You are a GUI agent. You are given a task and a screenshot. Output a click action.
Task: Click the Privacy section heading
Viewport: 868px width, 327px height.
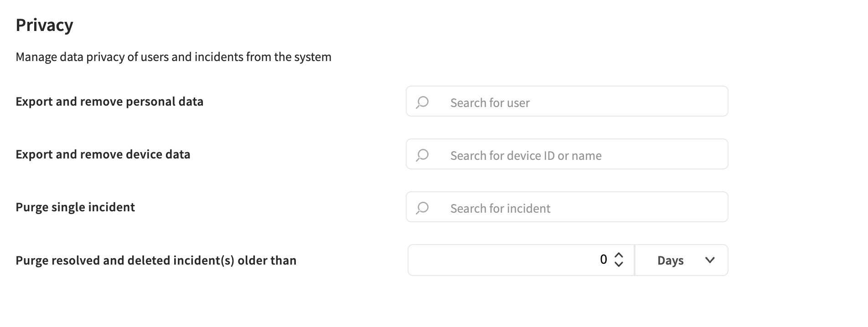click(44, 25)
